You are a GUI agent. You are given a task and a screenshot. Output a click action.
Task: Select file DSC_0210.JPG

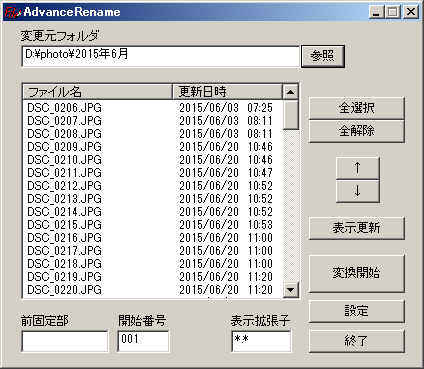pyautogui.click(x=64, y=160)
